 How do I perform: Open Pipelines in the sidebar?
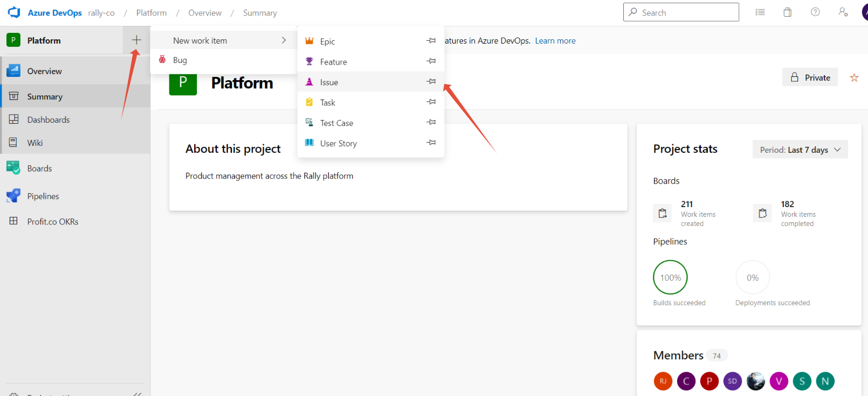(x=75, y=196)
